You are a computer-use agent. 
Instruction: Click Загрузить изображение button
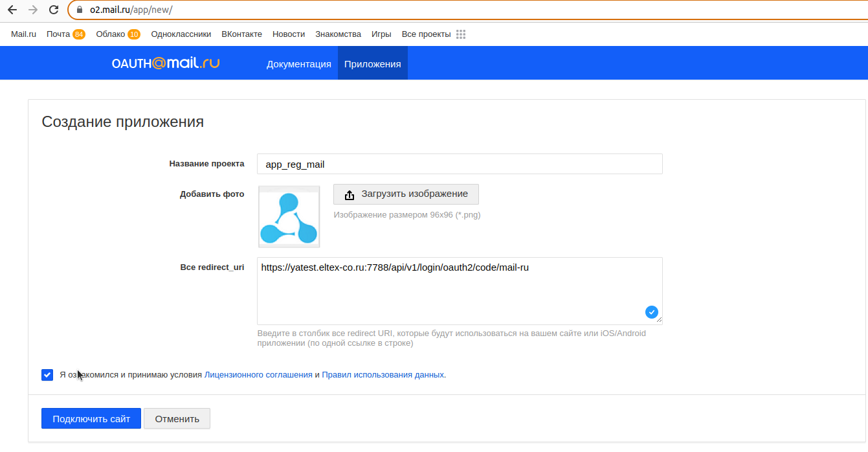point(406,194)
